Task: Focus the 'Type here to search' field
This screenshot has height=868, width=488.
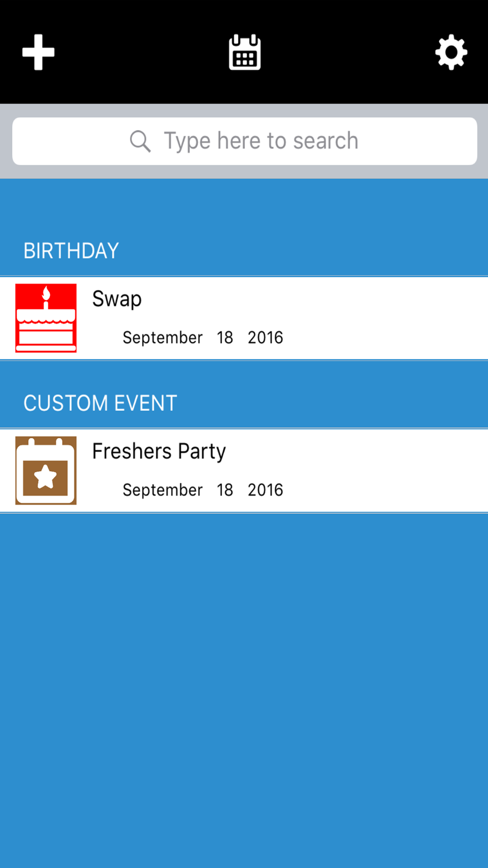Action: pyautogui.click(x=244, y=141)
